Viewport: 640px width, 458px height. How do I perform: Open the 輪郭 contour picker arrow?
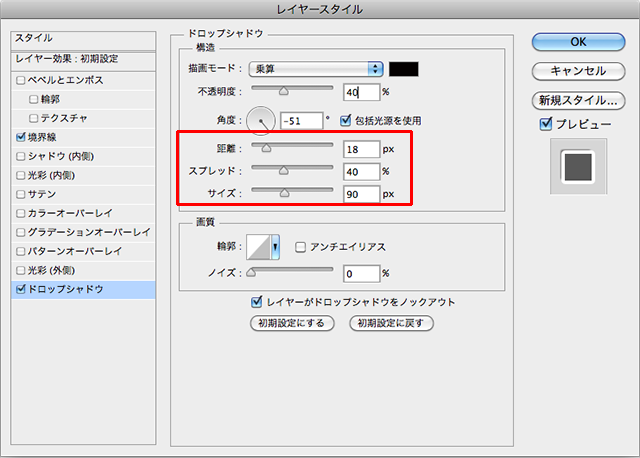point(276,247)
